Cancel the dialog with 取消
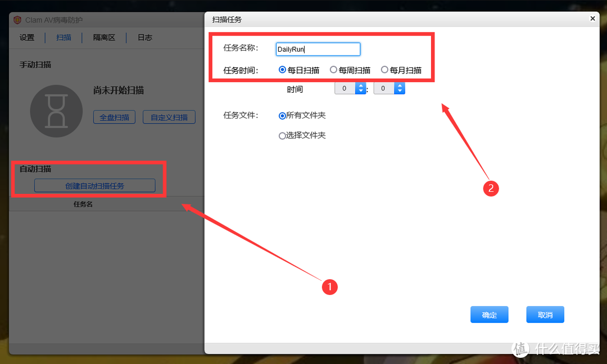The height and width of the screenshot is (364, 607). coord(545,315)
